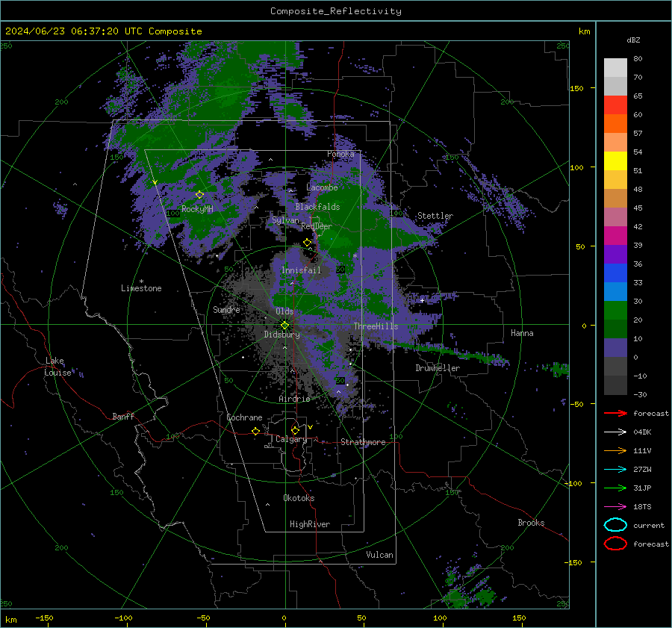Image resolution: width=672 pixels, height=628 pixels.
Task: Click the Brooks town label
Action: (x=531, y=523)
